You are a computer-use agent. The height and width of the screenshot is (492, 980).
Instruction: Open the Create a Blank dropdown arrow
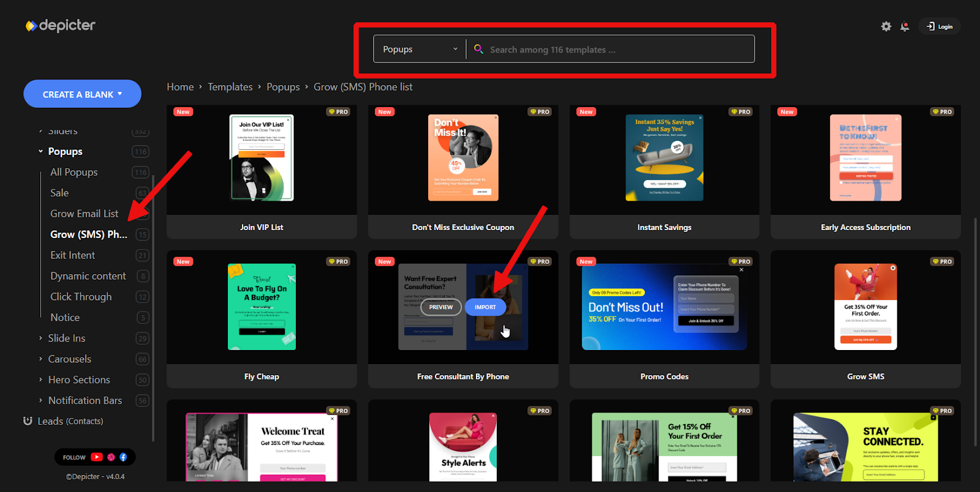click(120, 94)
